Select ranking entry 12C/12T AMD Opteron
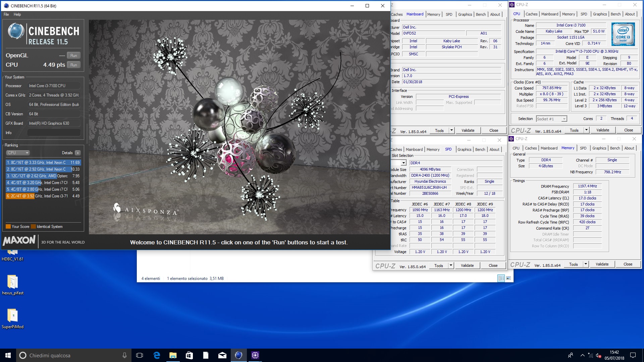The width and height of the screenshot is (644, 362). coord(43,176)
